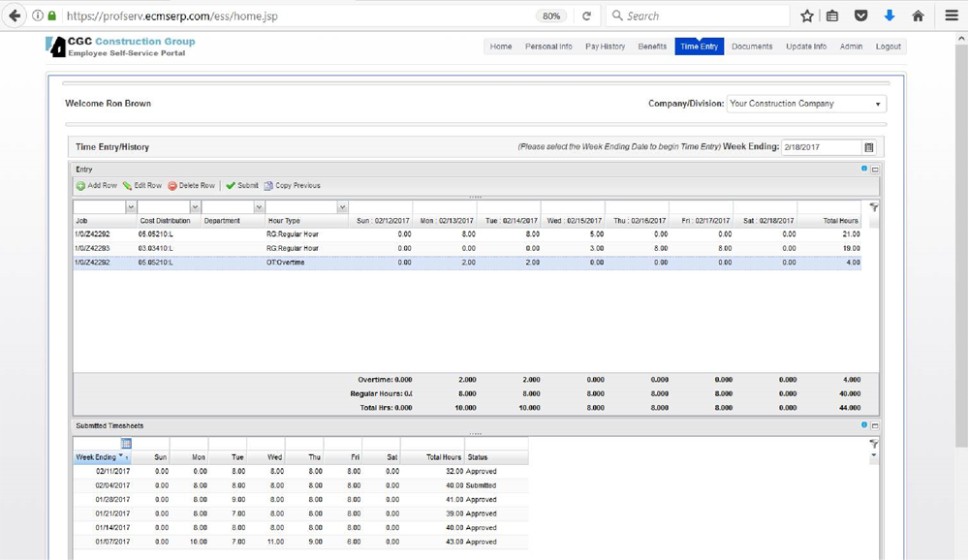This screenshot has width=969, height=560.
Task: Click the Entry grid filter funnel icon
Action: click(x=874, y=207)
